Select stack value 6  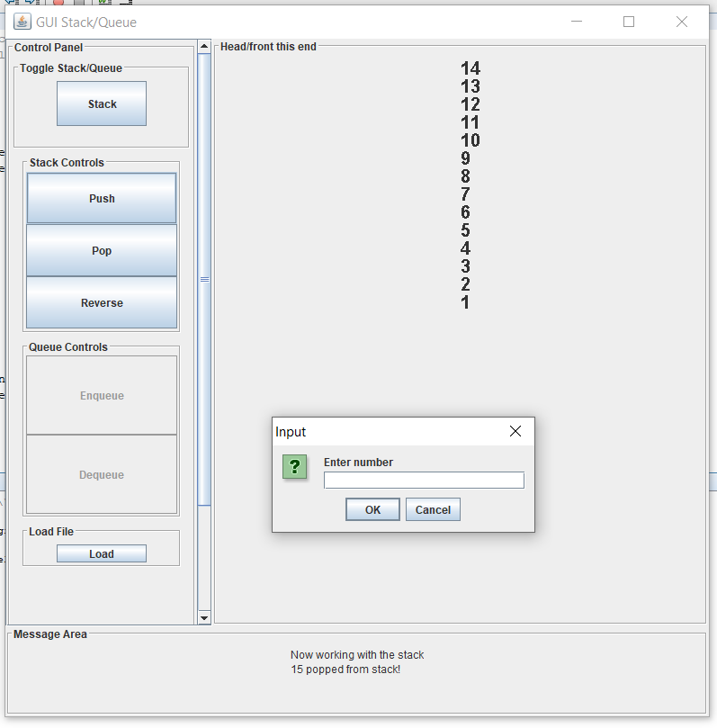click(x=465, y=212)
